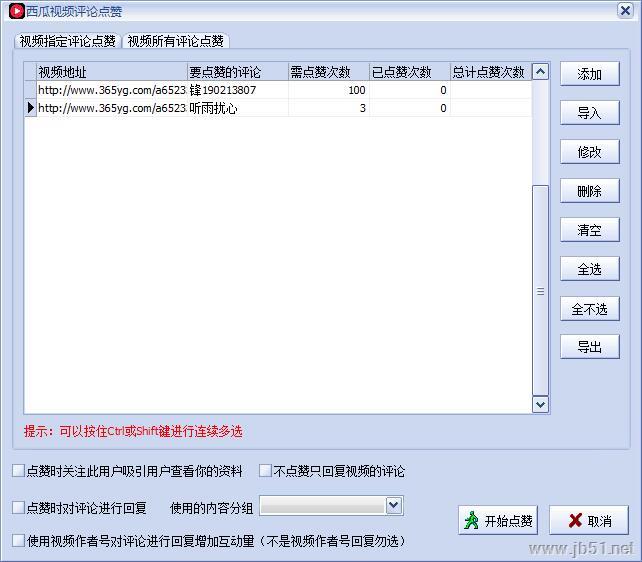This screenshot has width=642, height=562.
Task: Click the 视频地址 column header
Action: click(112, 72)
